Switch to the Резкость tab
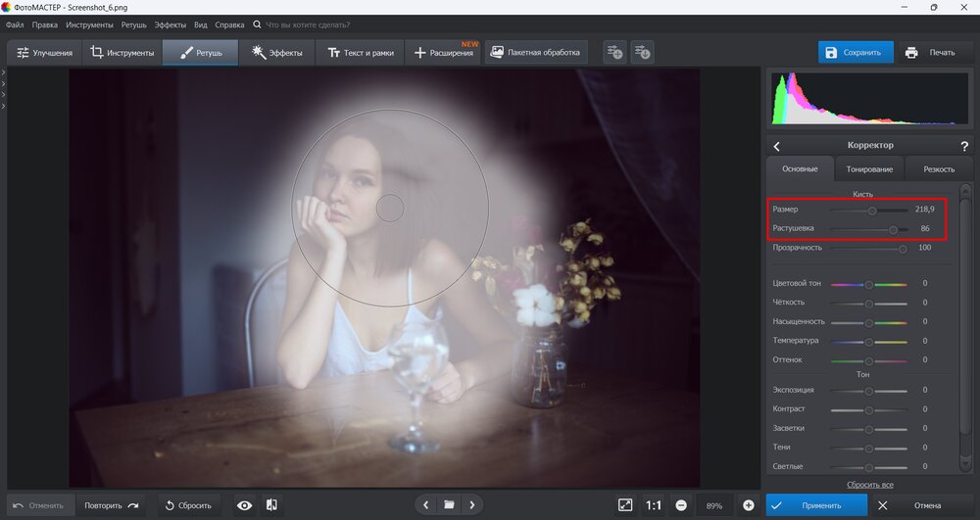The height and width of the screenshot is (520, 980). pos(938,169)
